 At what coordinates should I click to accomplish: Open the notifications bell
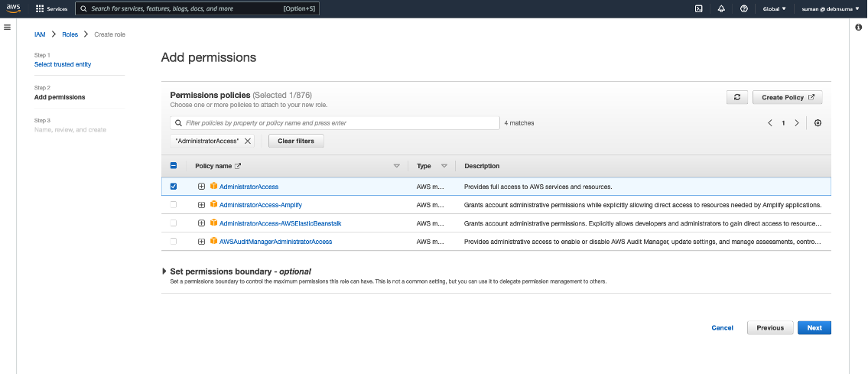click(x=721, y=9)
